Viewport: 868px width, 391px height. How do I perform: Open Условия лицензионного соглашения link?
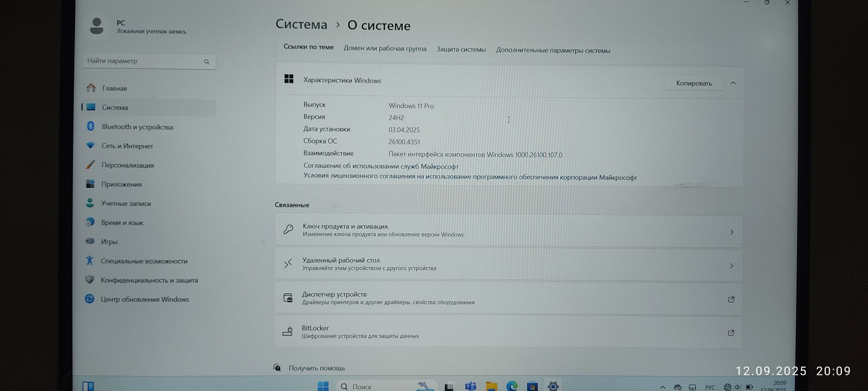[x=470, y=177]
